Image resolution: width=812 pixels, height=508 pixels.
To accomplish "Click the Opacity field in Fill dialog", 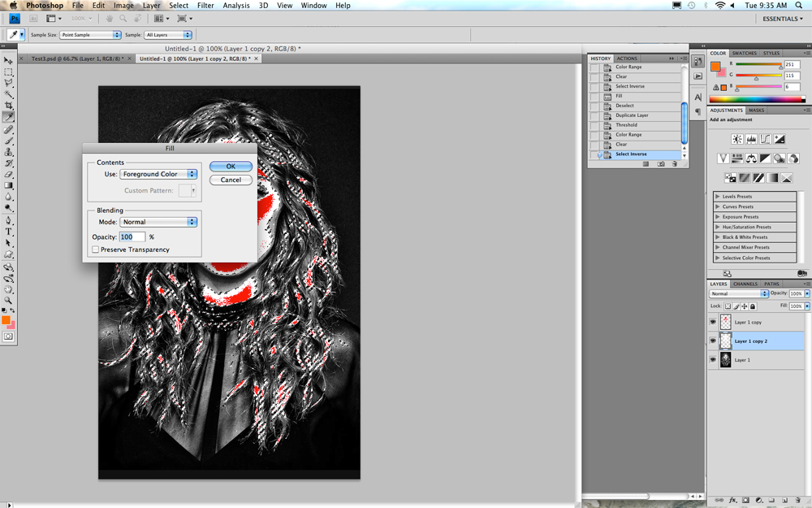I will pos(132,237).
